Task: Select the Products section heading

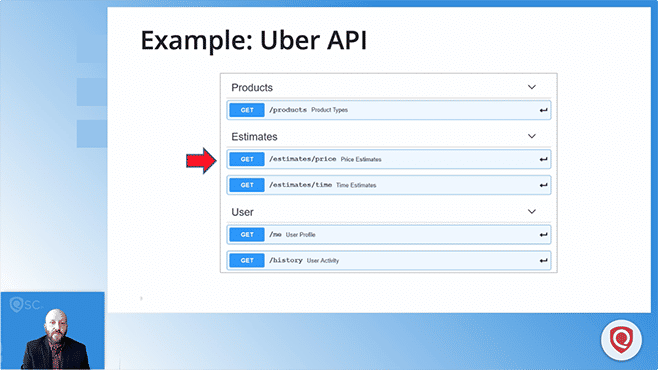Action: [252, 88]
